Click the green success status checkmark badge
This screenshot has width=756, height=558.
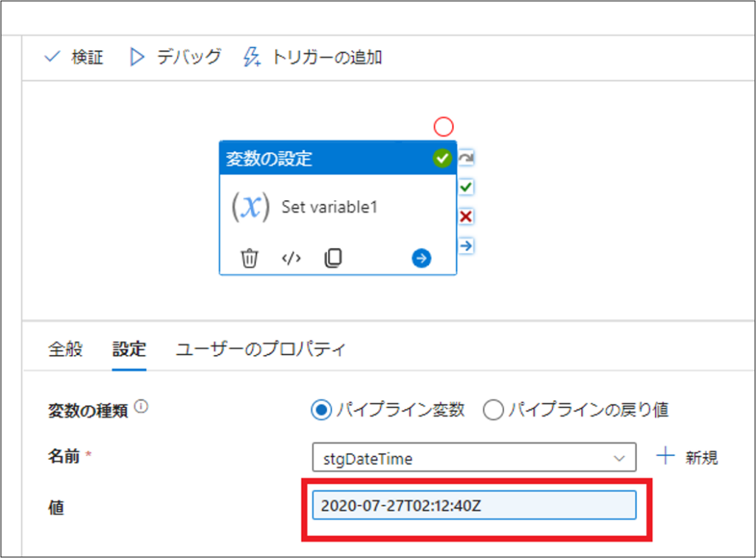[442, 158]
